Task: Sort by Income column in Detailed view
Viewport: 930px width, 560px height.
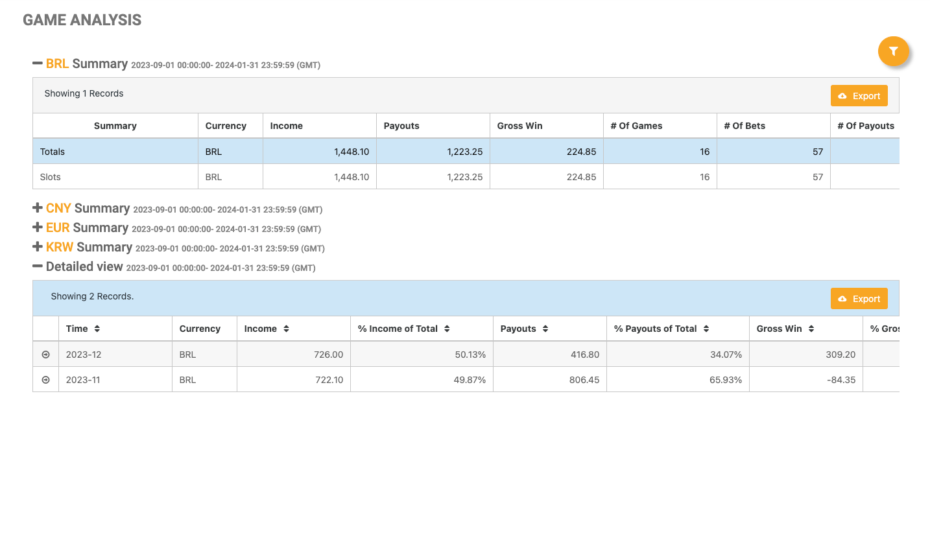Action: (286, 329)
